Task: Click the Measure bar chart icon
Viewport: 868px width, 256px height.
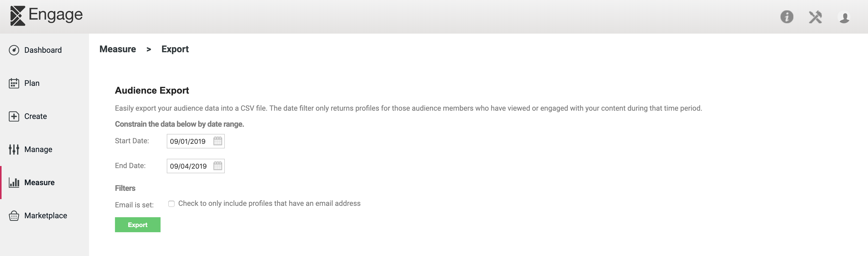Action: click(x=14, y=182)
